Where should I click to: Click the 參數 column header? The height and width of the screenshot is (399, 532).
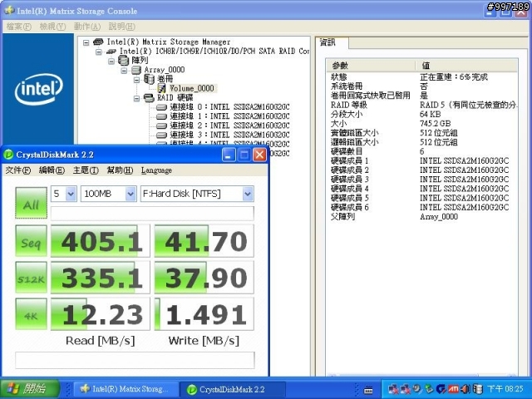pyautogui.click(x=371, y=66)
